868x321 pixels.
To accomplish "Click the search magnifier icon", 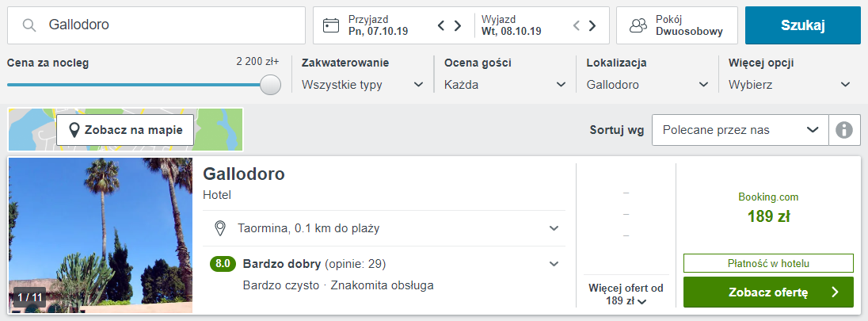I will (29, 25).
